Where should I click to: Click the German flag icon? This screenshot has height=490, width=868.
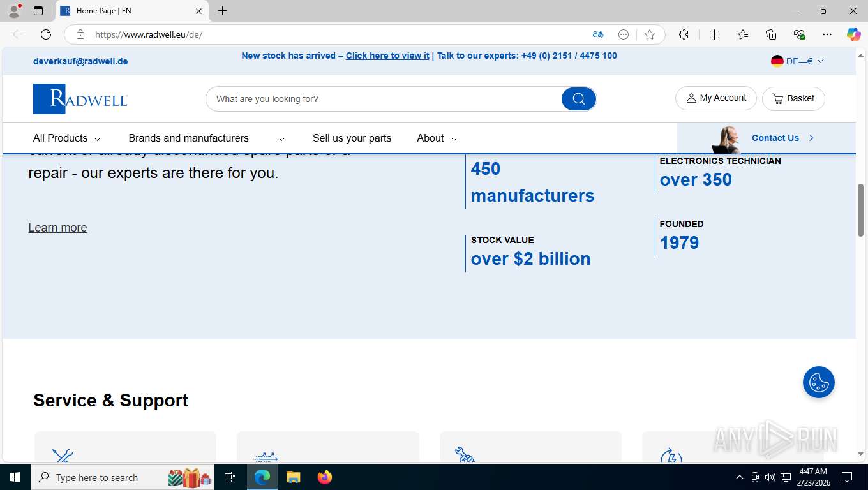tap(777, 61)
